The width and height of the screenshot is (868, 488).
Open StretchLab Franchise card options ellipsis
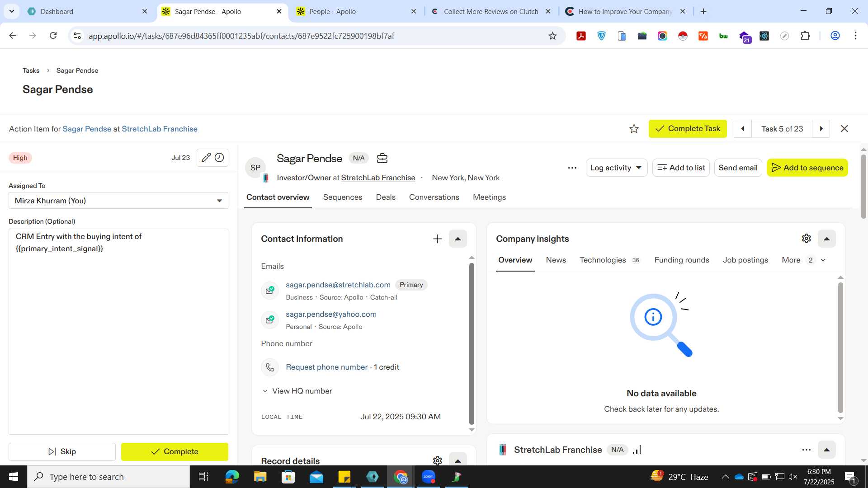[x=806, y=450]
